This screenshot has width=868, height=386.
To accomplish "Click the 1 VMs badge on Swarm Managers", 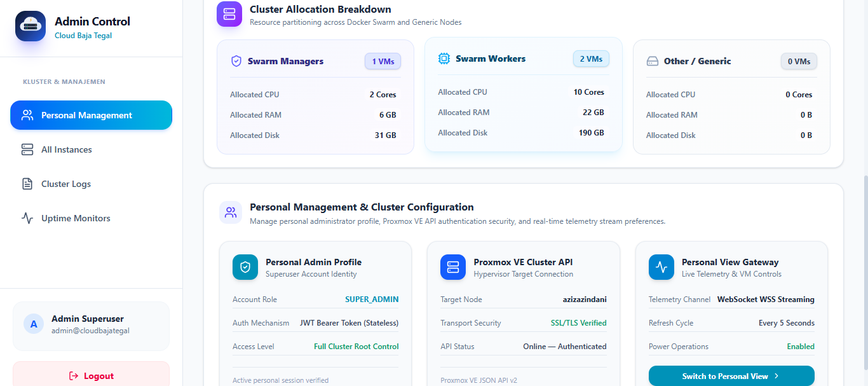I will (383, 62).
